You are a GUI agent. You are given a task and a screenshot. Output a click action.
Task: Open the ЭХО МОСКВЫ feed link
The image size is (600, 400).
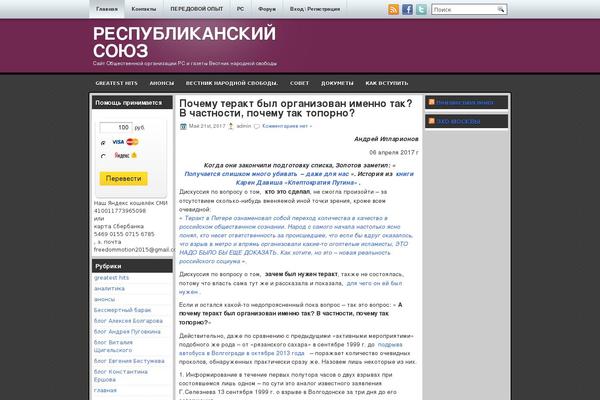point(458,121)
